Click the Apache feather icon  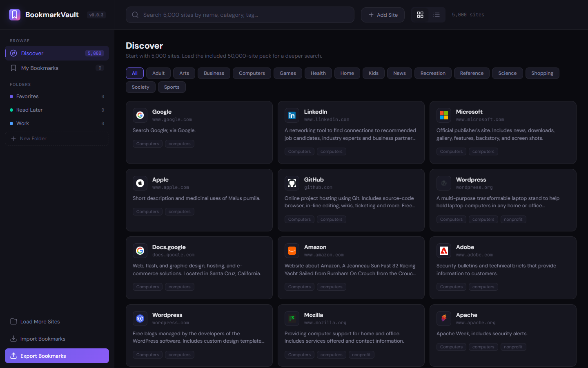point(444,319)
